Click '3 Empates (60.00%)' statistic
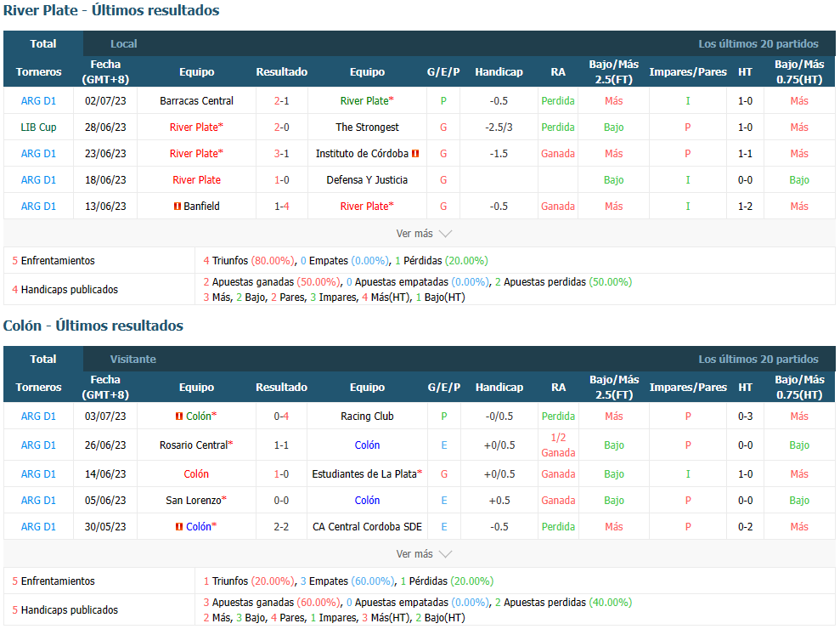The width and height of the screenshot is (840, 629). point(347,581)
